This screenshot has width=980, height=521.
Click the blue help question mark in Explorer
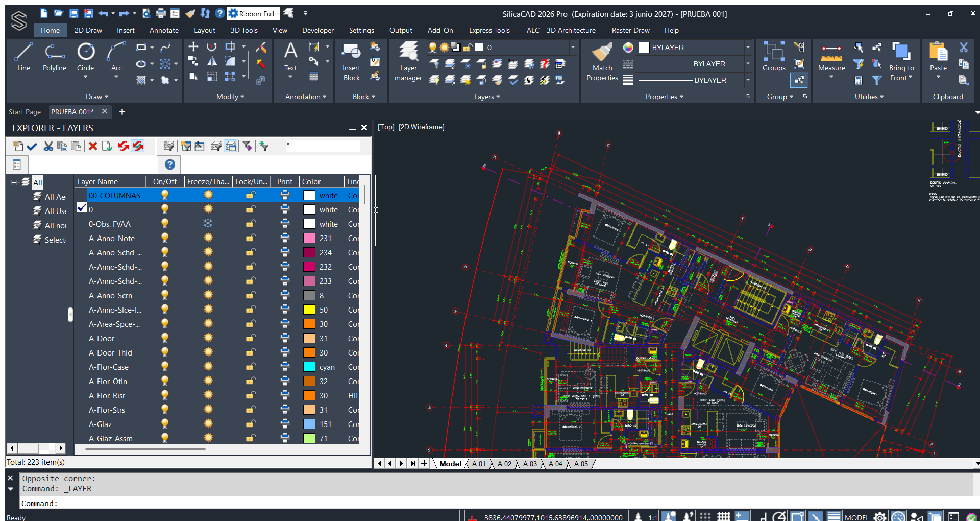coord(170,164)
